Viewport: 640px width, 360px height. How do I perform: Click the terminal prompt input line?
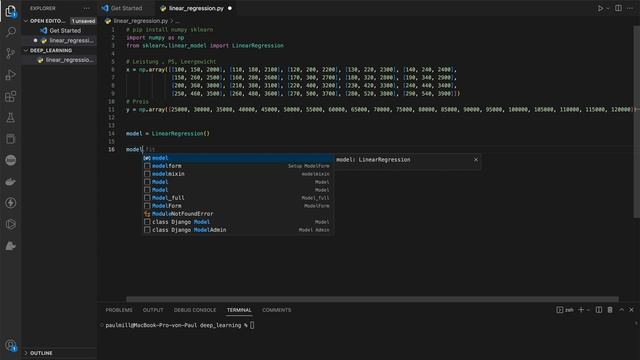180,325
